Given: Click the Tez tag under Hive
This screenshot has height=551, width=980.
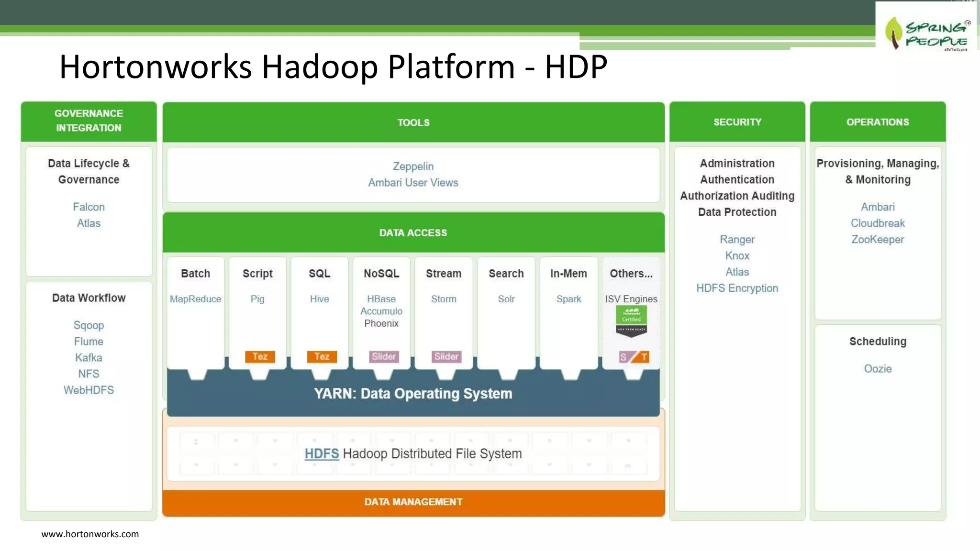Looking at the screenshot, I should tap(322, 357).
